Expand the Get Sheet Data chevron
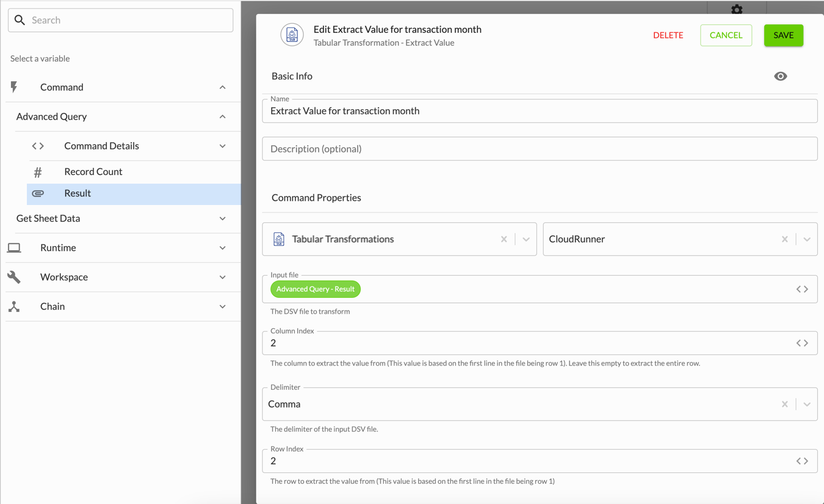 click(x=222, y=218)
